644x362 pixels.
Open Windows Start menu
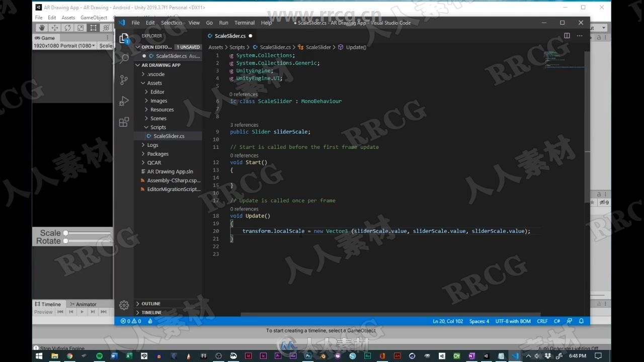pos(39,356)
